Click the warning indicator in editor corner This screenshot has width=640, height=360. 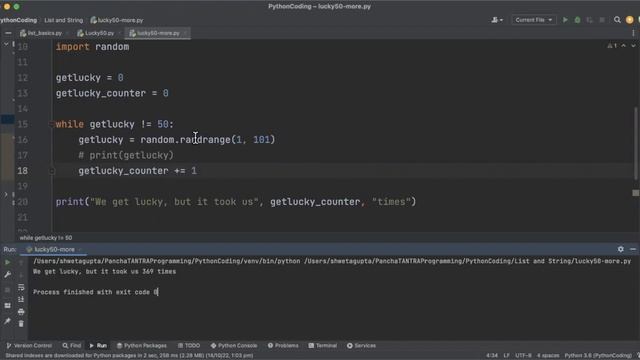click(x=612, y=46)
